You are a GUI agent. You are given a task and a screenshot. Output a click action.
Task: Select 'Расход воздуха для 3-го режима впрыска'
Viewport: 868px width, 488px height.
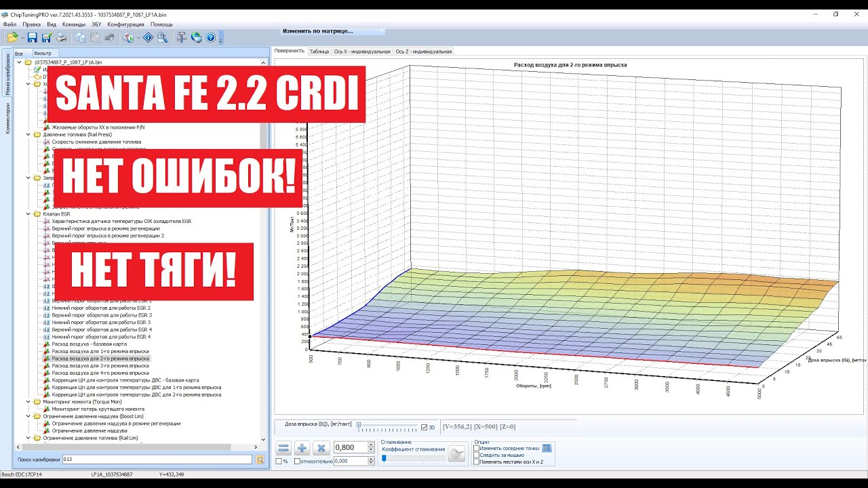100,366
